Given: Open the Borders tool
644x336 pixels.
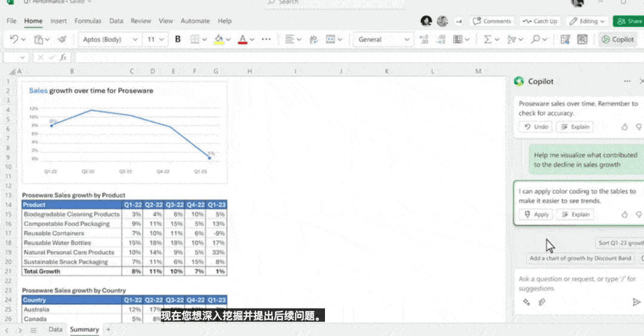Looking at the screenshot, I should coord(194,39).
